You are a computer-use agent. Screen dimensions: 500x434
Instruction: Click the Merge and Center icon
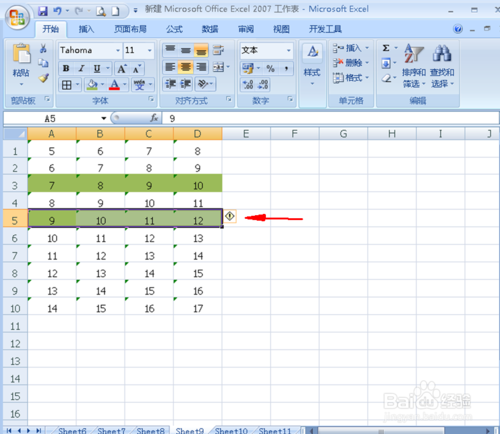[219, 67]
